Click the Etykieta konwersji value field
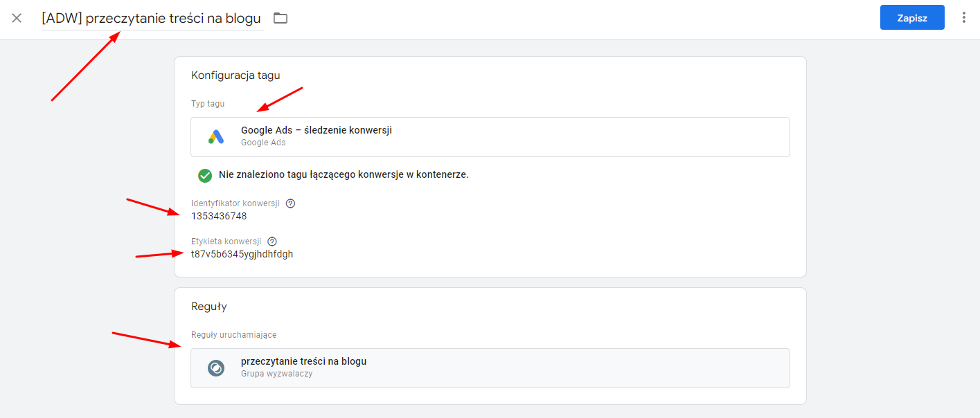980x418 pixels. point(242,253)
